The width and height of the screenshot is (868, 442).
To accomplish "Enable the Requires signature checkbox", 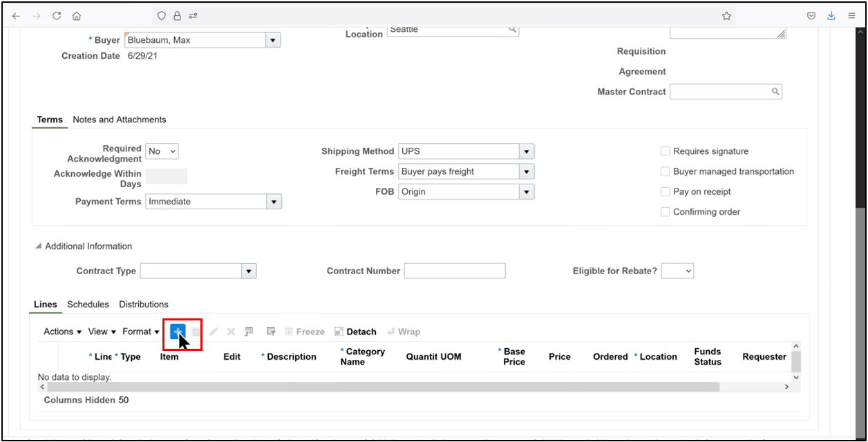I will (665, 151).
